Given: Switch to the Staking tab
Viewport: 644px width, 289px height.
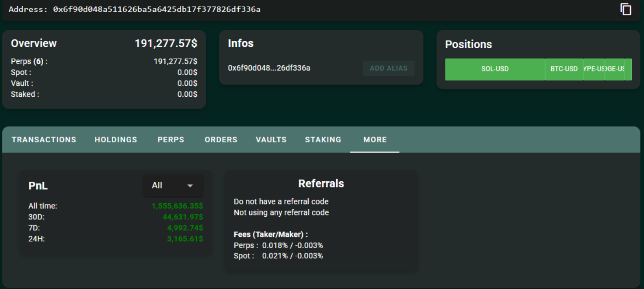Looking at the screenshot, I should pos(323,140).
